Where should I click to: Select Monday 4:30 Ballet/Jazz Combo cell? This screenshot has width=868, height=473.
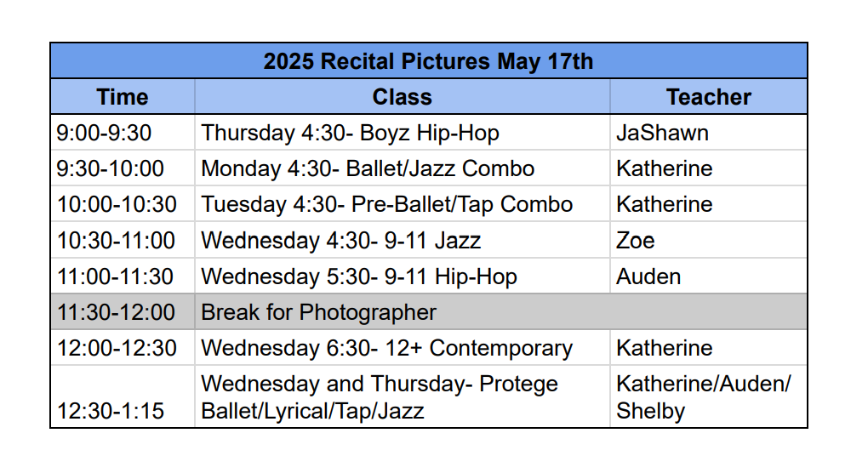coord(368,168)
